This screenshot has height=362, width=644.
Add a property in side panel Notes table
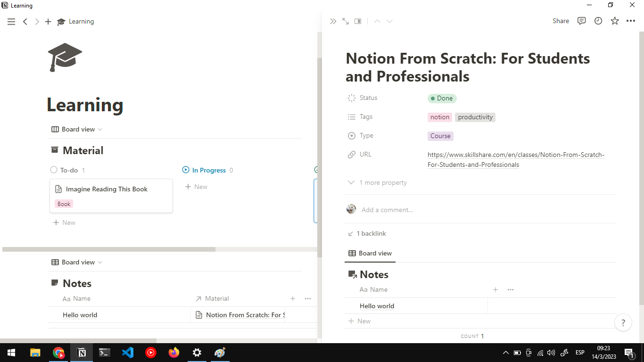495,290
